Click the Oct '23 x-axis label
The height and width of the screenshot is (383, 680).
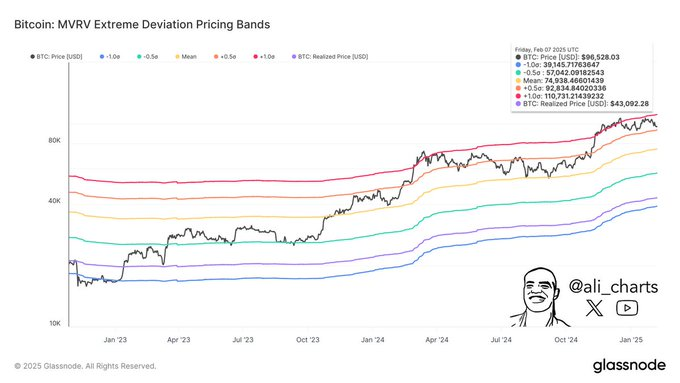coord(307,340)
